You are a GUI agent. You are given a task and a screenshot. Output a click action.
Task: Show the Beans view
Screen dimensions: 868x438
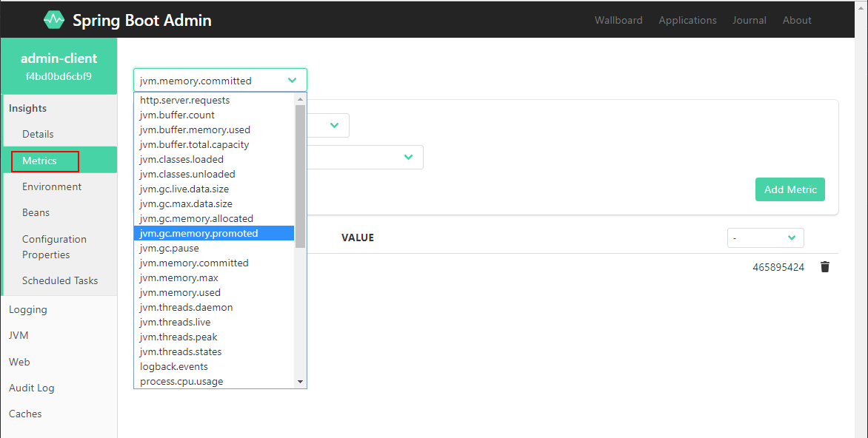36,212
